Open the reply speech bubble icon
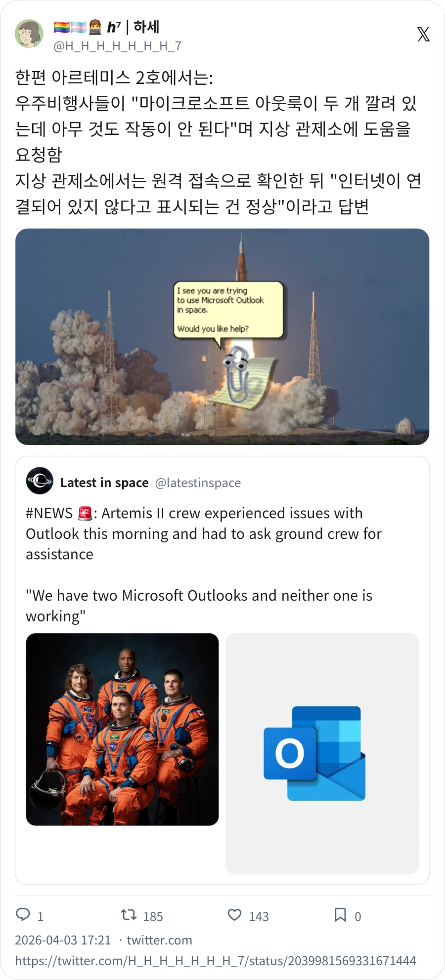 (x=23, y=915)
